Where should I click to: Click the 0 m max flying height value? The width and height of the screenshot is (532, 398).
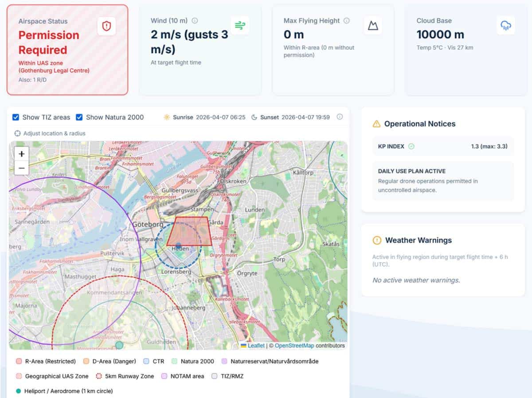pos(293,35)
